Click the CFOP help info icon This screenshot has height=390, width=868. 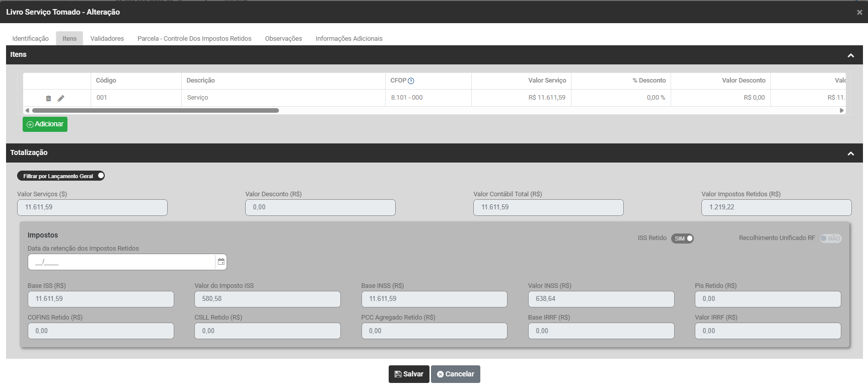point(411,81)
